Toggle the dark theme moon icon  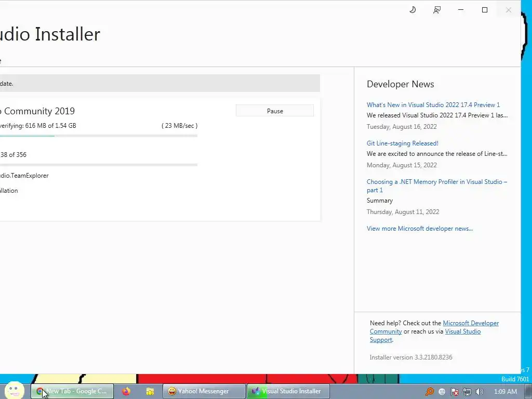(x=413, y=10)
